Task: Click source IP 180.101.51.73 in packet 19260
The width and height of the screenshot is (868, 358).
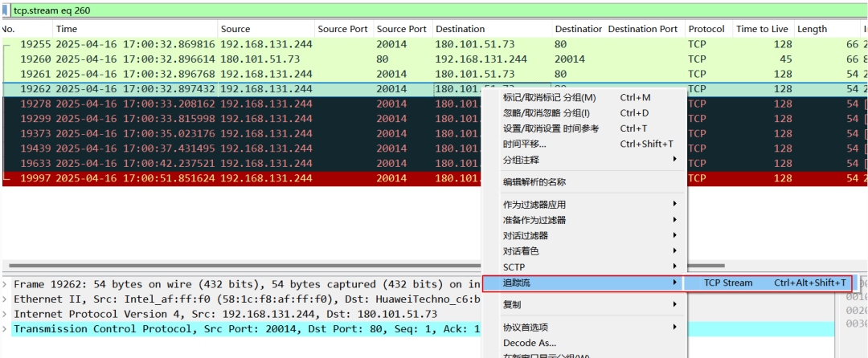Action: click(x=260, y=59)
